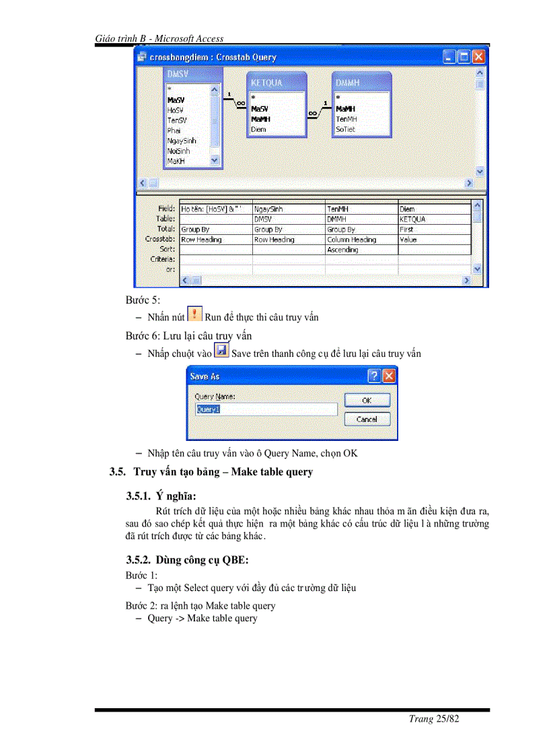Click the down arrow of the DMSV list scrollbar
549x756 pixels.
point(215,162)
